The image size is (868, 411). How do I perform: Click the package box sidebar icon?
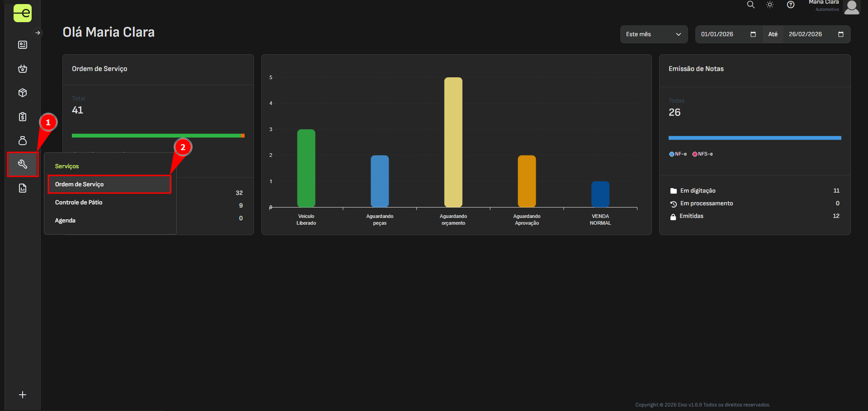pos(23,93)
